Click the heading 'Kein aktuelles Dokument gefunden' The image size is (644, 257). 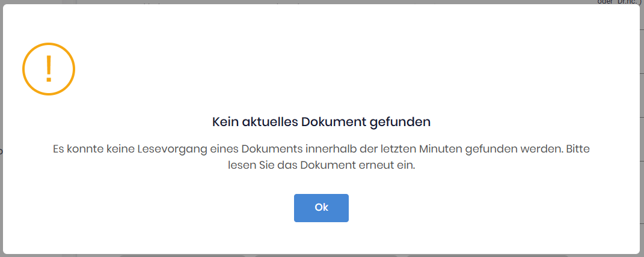click(322, 122)
